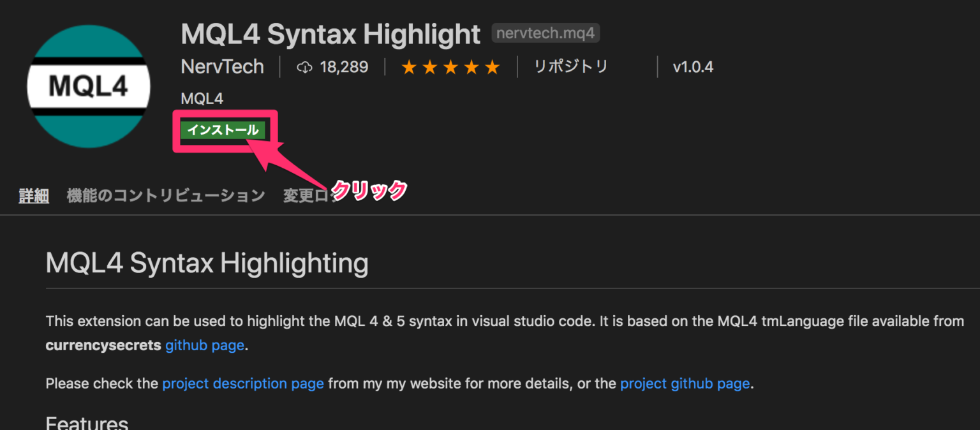
Task: Open the 変更ログ tab
Action: click(310, 196)
